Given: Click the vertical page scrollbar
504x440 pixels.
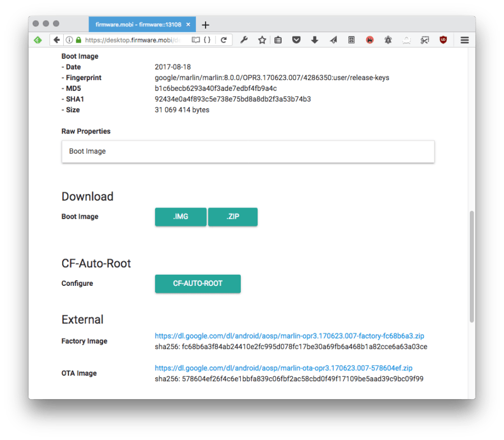Looking at the screenshot, I should point(472,266).
